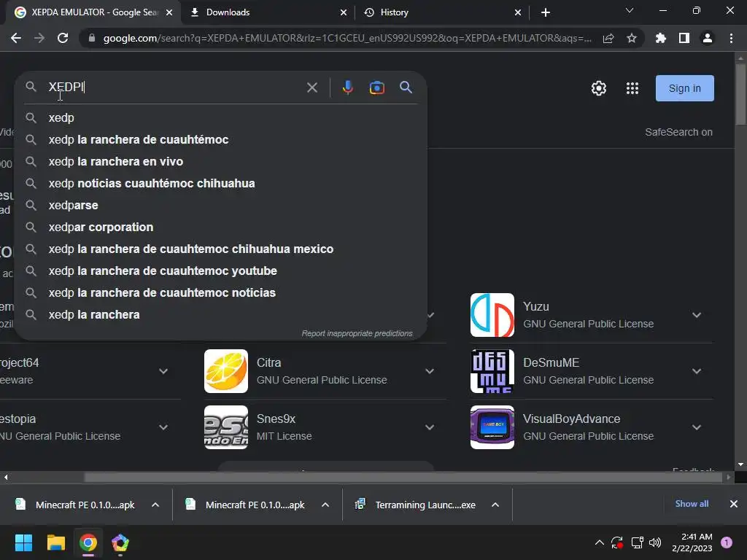Click the Yuzu logo thumbnail
The width and height of the screenshot is (747, 560).
tap(492, 315)
